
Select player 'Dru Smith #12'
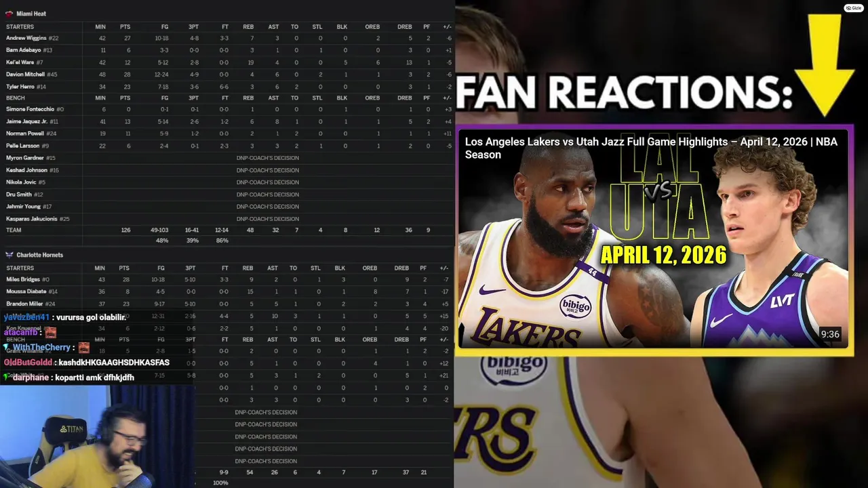(23, 195)
